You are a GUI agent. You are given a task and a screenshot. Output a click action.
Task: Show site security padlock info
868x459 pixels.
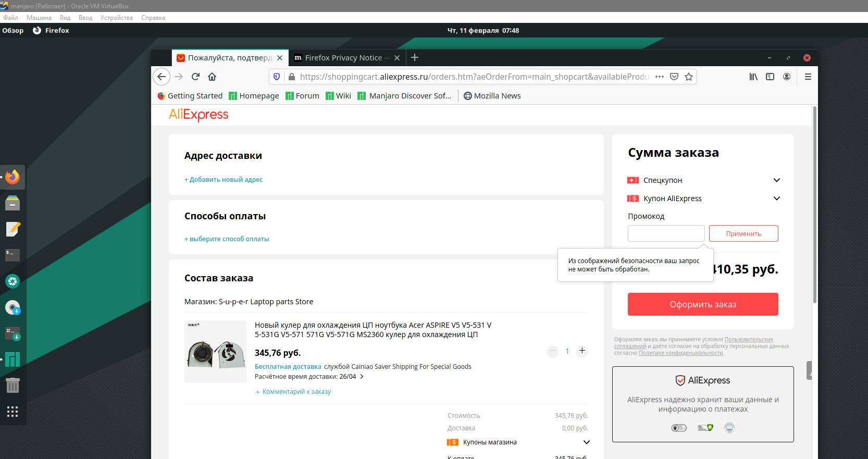coord(292,77)
